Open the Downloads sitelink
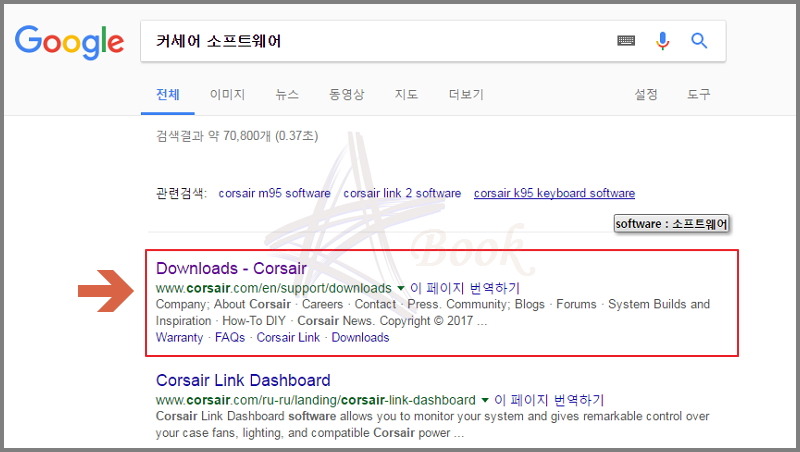The width and height of the screenshot is (800, 452). point(360,338)
